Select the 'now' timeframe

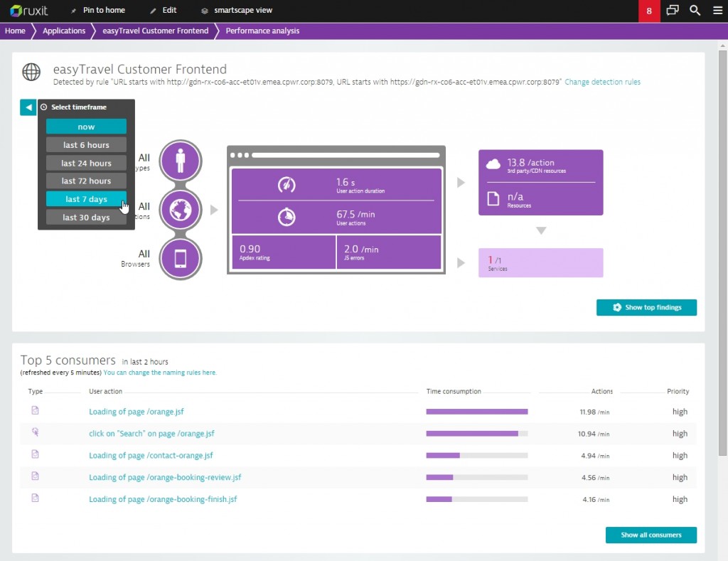86,127
